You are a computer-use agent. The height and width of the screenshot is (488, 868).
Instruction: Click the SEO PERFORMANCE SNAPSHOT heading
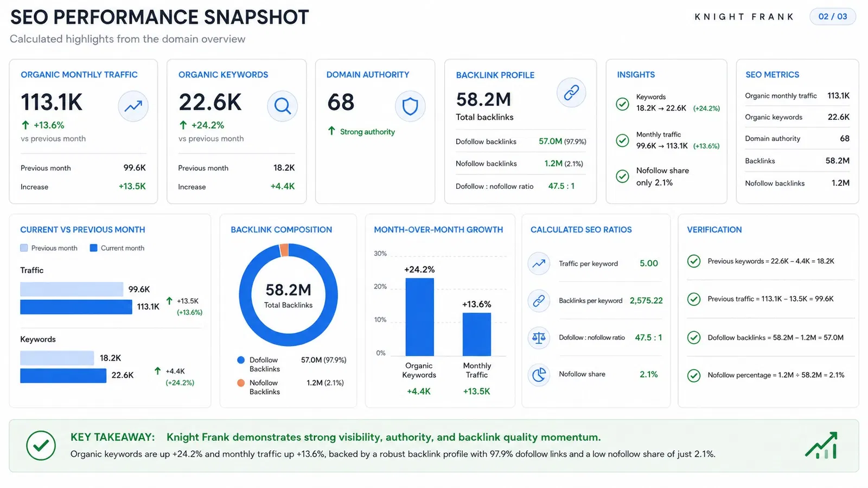point(159,17)
